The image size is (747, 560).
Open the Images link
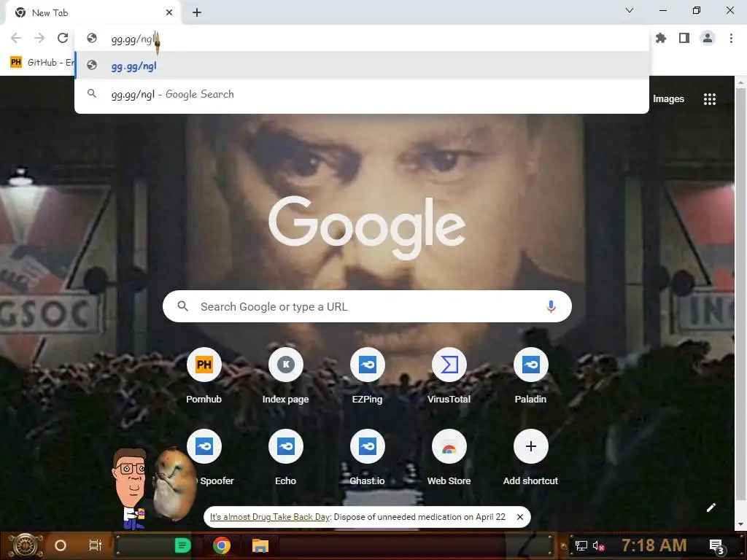pyautogui.click(x=668, y=99)
